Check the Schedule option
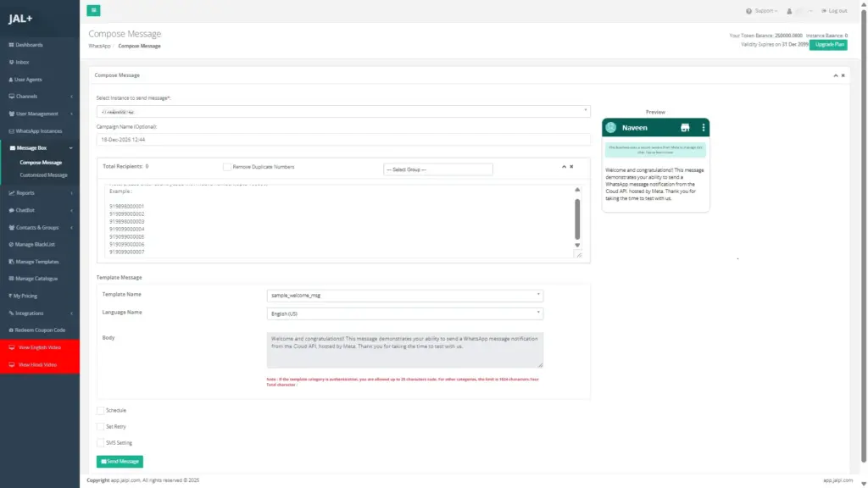The height and width of the screenshot is (488, 868). click(x=102, y=410)
